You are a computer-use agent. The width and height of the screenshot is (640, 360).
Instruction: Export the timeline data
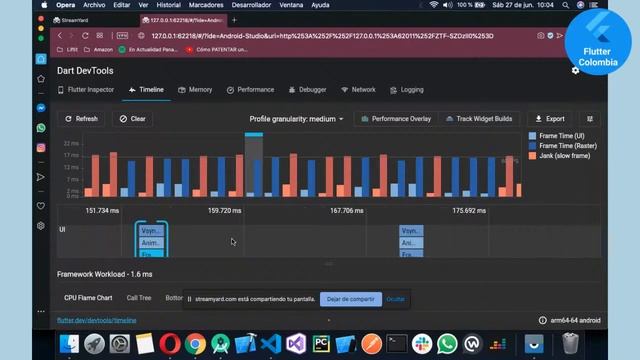pyautogui.click(x=550, y=119)
